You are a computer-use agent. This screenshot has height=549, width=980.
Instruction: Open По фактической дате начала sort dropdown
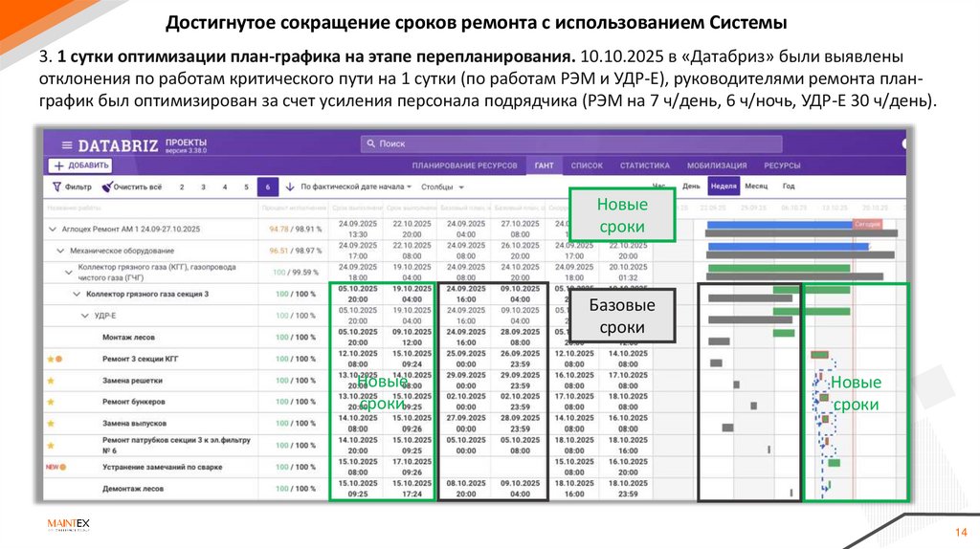(x=356, y=187)
